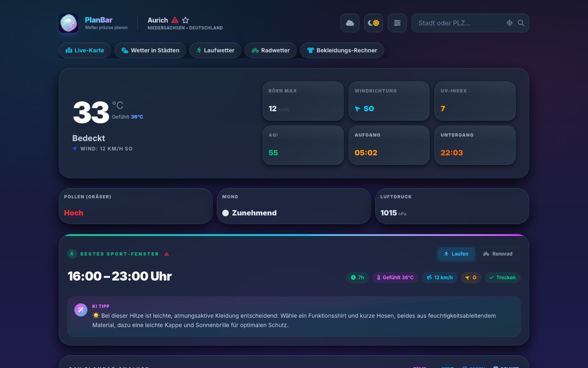588x368 pixels.
Task: Click the PlanBar planet logo icon
Action: coord(68,23)
